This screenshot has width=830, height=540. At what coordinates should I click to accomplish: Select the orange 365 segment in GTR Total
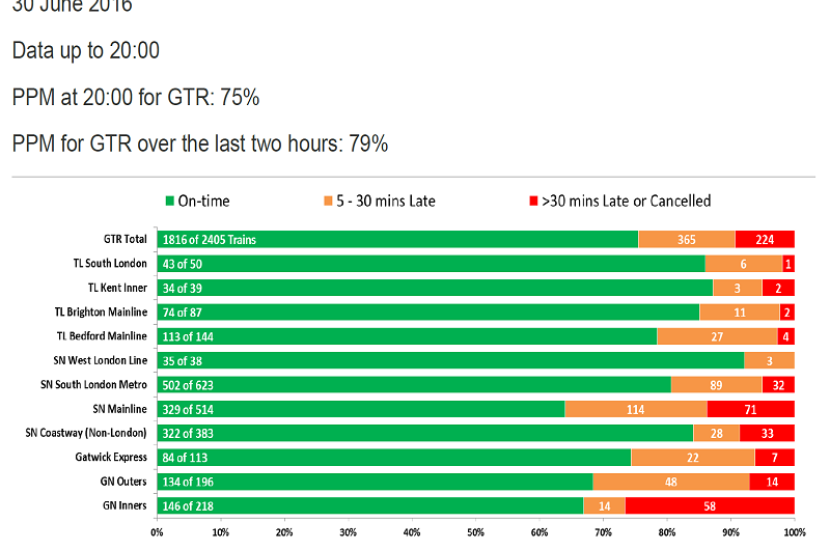[686, 239]
